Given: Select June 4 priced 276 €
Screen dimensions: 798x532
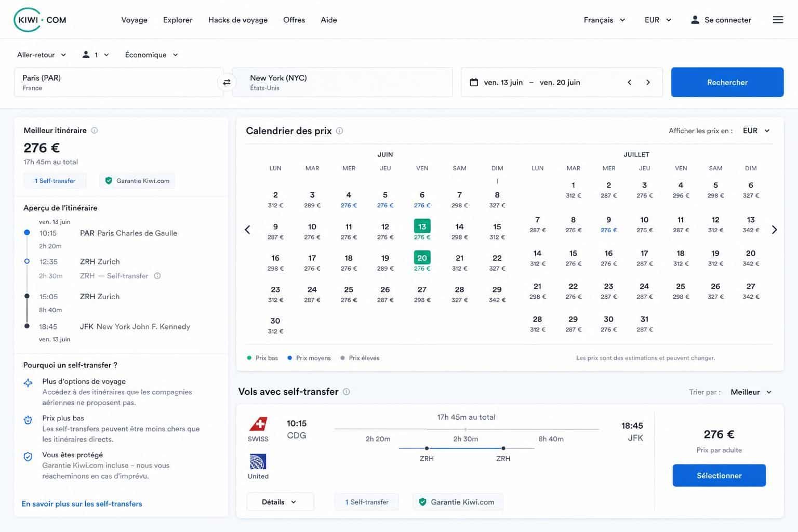Looking at the screenshot, I should [x=349, y=199].
